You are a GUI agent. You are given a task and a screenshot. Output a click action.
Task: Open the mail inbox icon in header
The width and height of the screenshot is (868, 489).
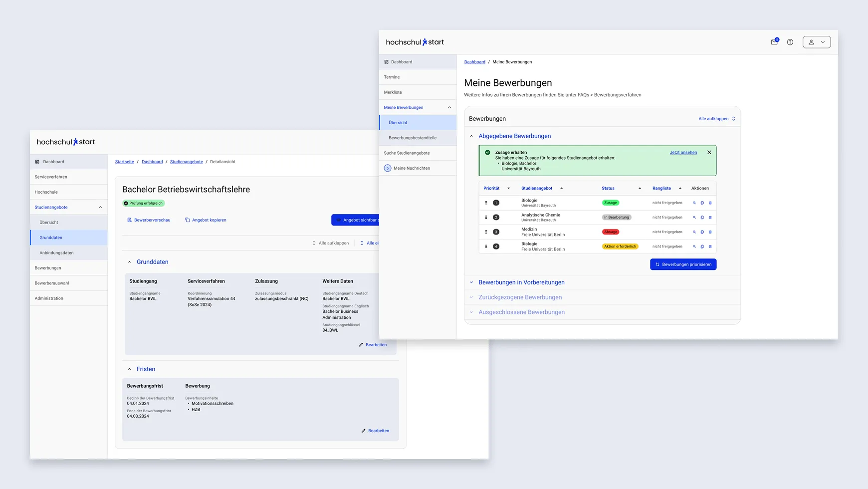[774, 42]
